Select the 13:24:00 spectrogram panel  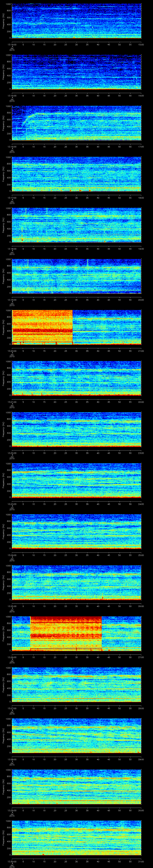(77, 531)
